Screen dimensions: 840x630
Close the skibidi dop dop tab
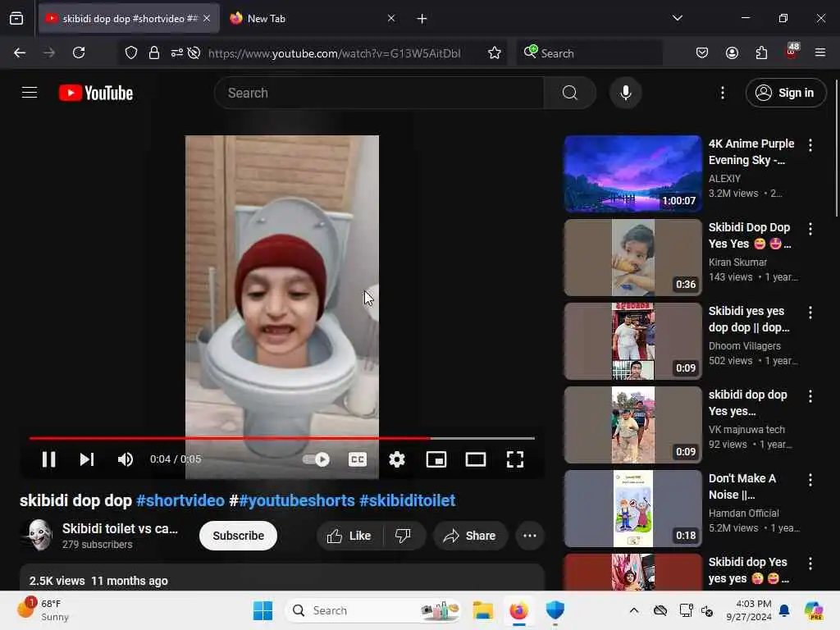pos(207,18)
